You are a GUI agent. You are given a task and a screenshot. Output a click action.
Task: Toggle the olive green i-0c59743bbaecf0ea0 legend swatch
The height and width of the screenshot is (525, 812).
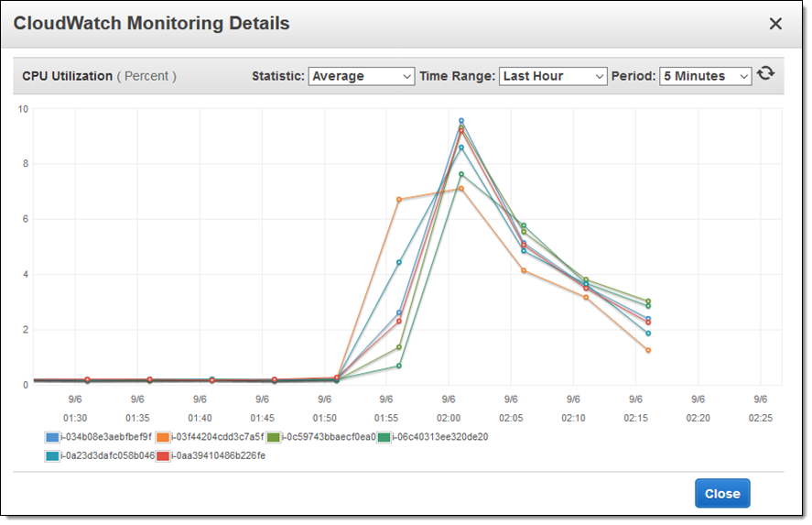[273, 437]
